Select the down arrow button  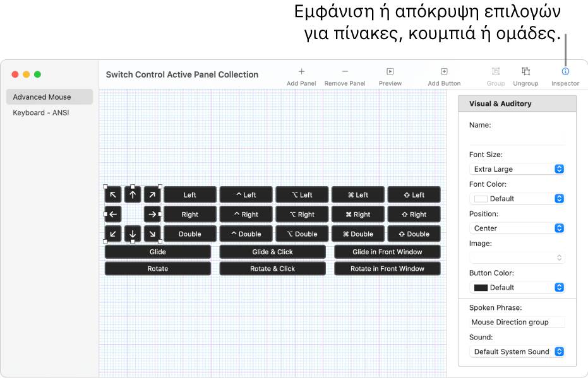tap(133, 233)
